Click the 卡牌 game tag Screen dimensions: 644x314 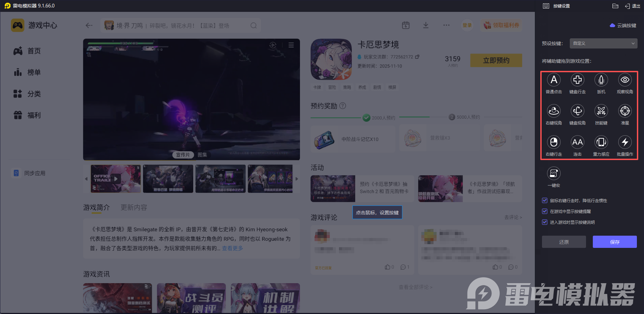317,87
